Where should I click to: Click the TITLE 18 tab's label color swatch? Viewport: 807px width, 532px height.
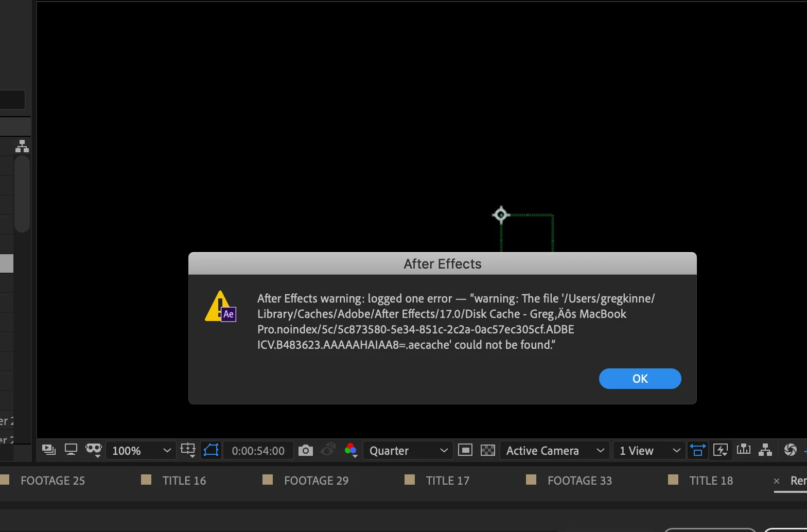(673, 480)
